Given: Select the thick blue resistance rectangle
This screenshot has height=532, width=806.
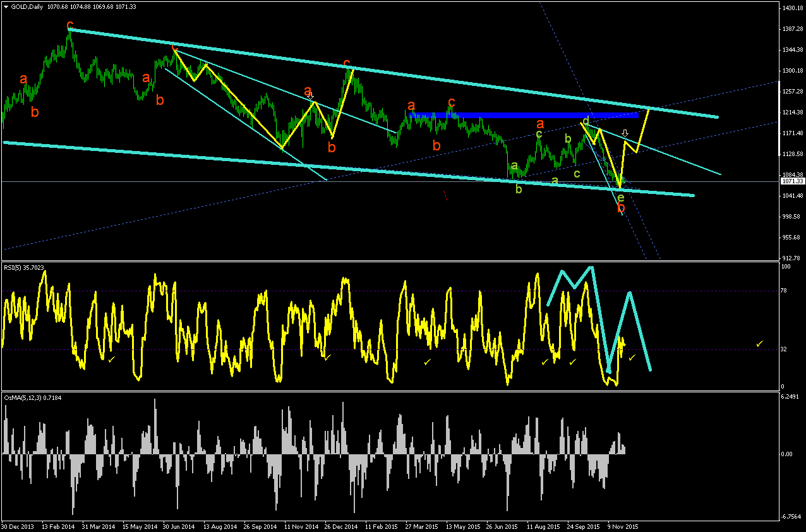Looking at the screenshot, I should pyautogui.click(x=524, y=115).
